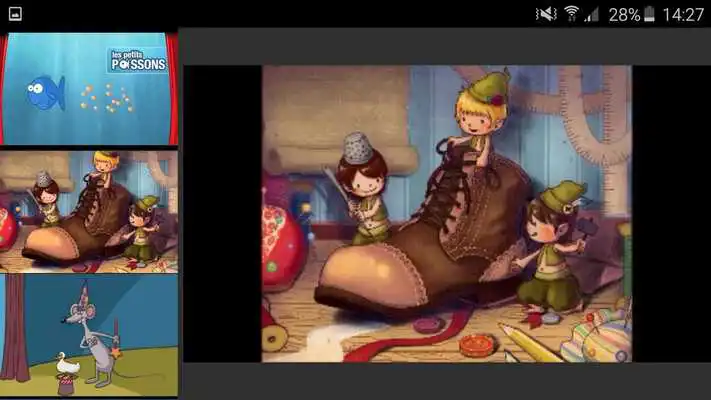Tap the muted vibrate icon in status bar
The height and width of the screenshot is (400, 711).
coord(546,15)
